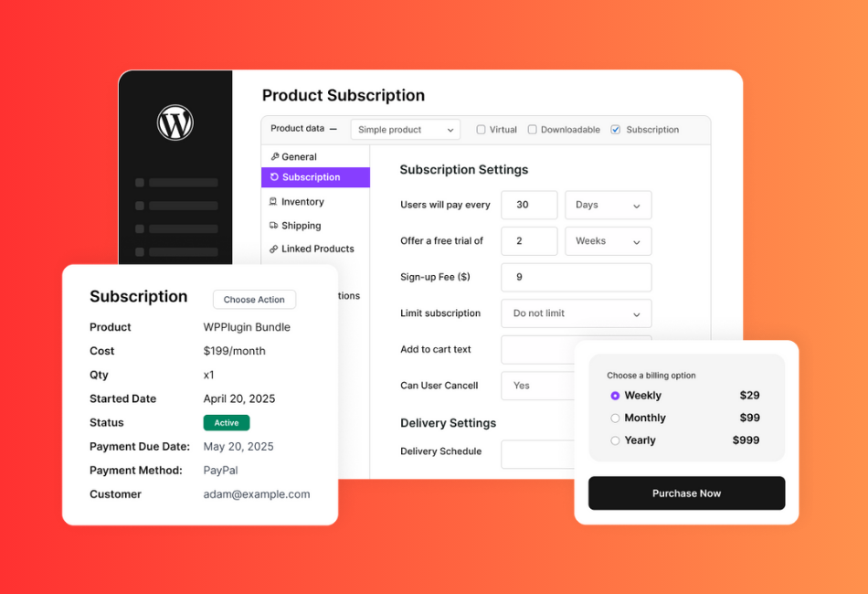The image size is (868, 594).
Task: Click the Purchase Now button
Action: (x=686, y=493)
